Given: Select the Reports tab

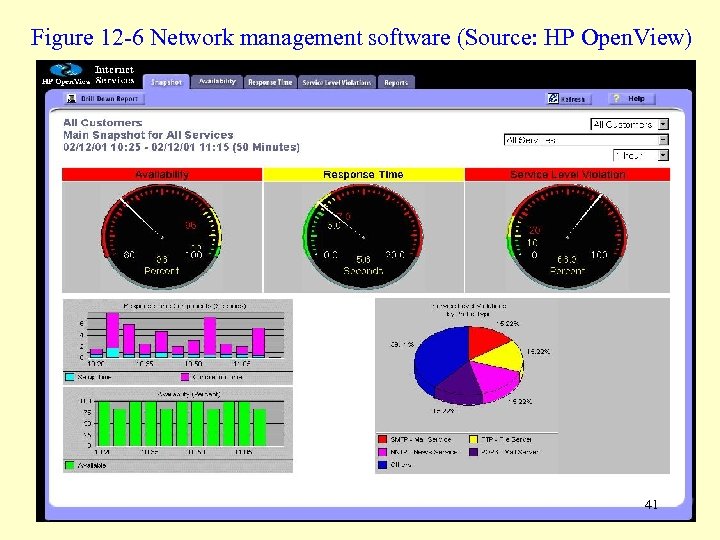Looking at the screenshot, I should 396,82.
